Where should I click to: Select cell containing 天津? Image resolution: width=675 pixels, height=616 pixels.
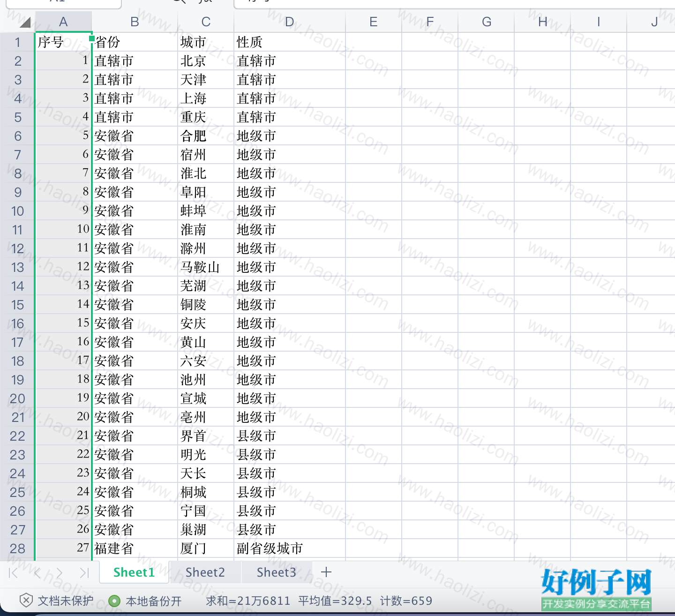tap(206, 80)
